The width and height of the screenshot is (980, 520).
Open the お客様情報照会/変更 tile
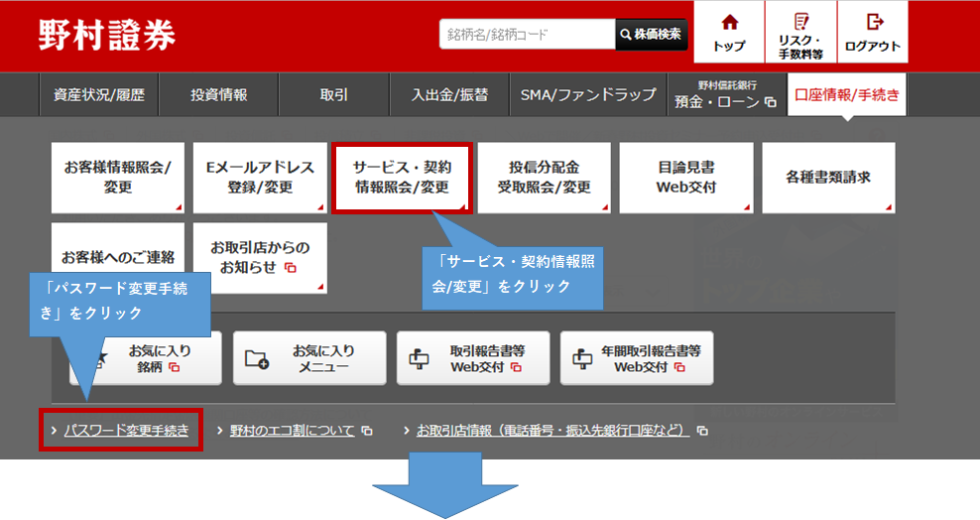tap(117, 178)
